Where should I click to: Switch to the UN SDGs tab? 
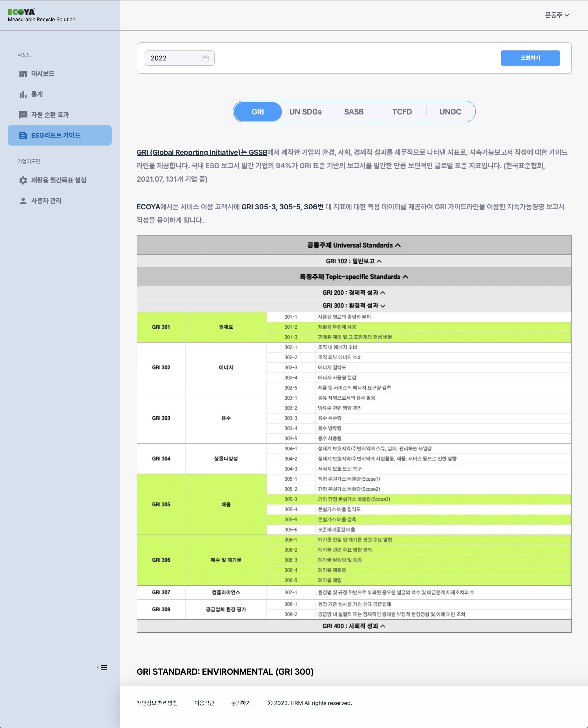(x=305, y=112)
